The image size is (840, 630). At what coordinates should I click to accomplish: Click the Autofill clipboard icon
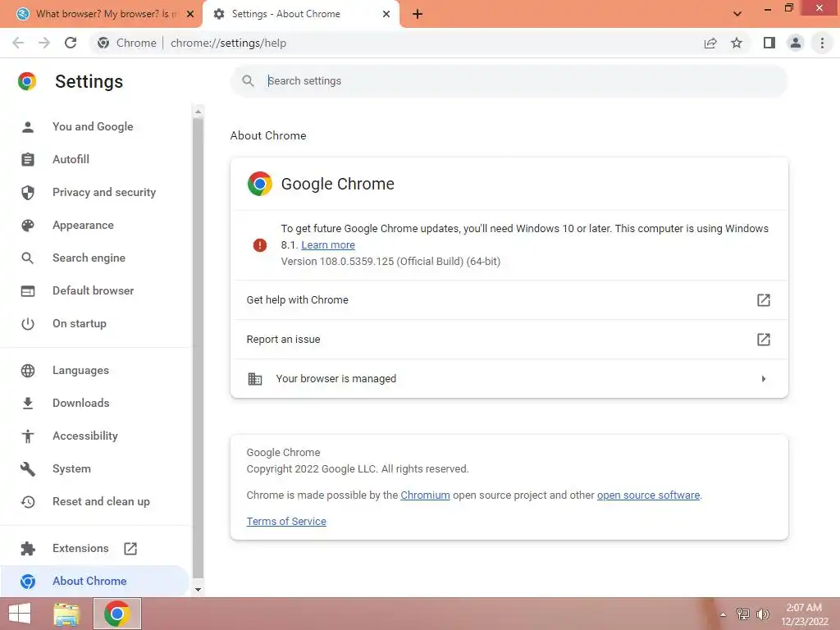click(x=28, y=160)
